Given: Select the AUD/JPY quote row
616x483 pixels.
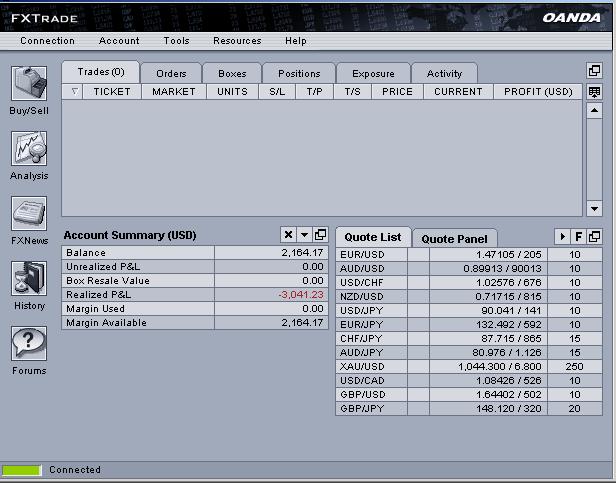Looking at the screenshot, I should point(469,353).
